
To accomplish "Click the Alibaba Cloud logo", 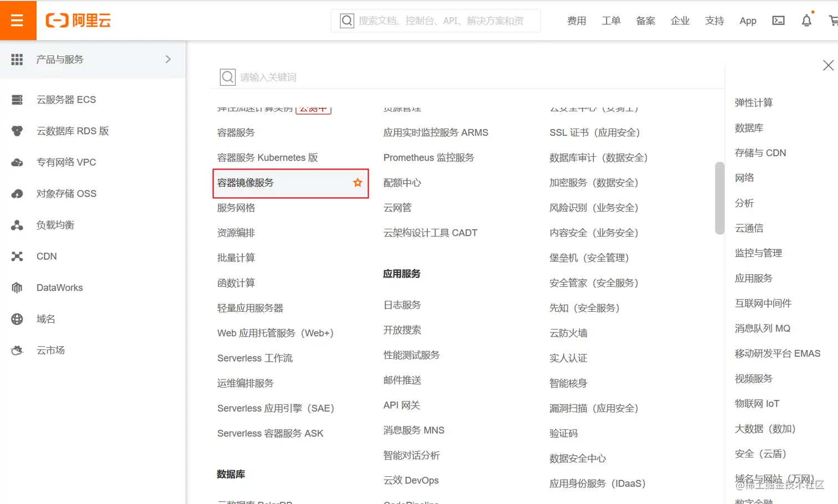I will 78,20.
